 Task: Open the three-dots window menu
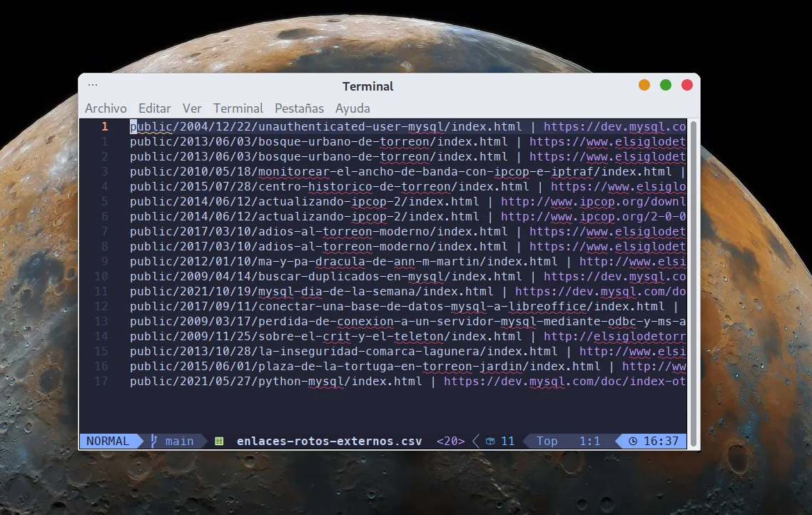[93, 85]
